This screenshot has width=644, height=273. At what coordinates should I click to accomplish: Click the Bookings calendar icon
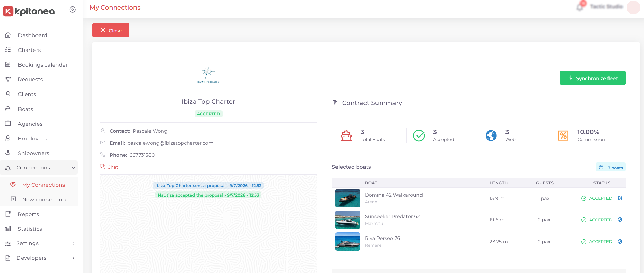pos(8,64)
